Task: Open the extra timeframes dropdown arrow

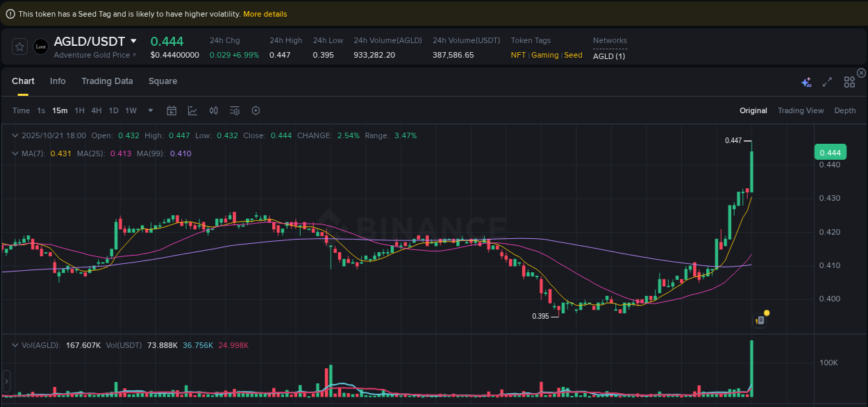Action: pyautogui.click(x=150, y=110)
